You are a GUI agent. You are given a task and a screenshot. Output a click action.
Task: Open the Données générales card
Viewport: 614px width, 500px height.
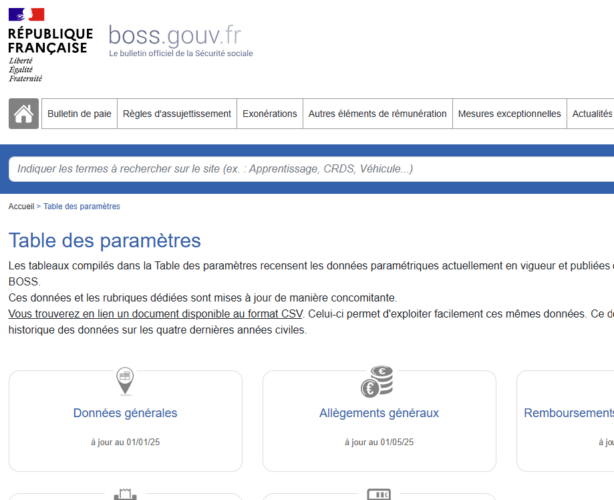[x=125, y=421]
